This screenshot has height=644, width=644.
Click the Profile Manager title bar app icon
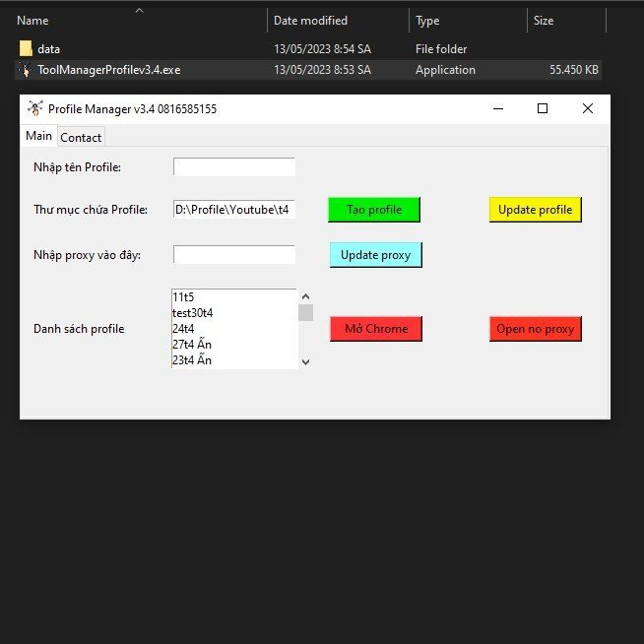click(x=35, y=108)
